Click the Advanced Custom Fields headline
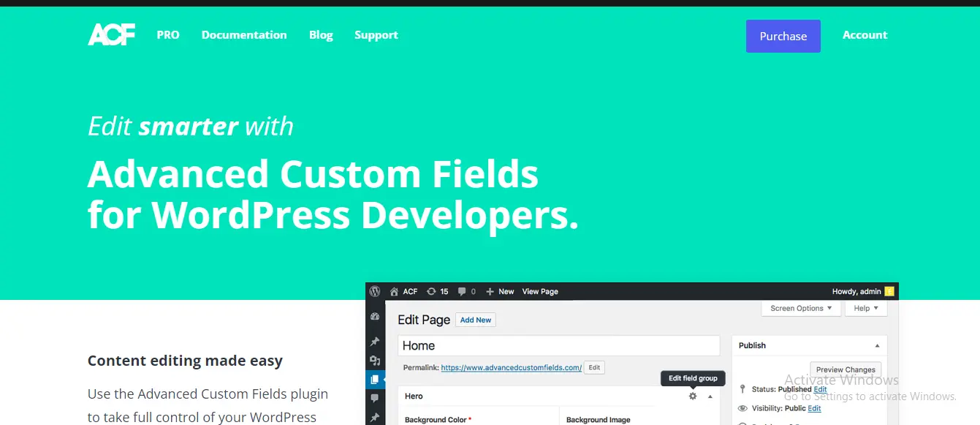 333,195
